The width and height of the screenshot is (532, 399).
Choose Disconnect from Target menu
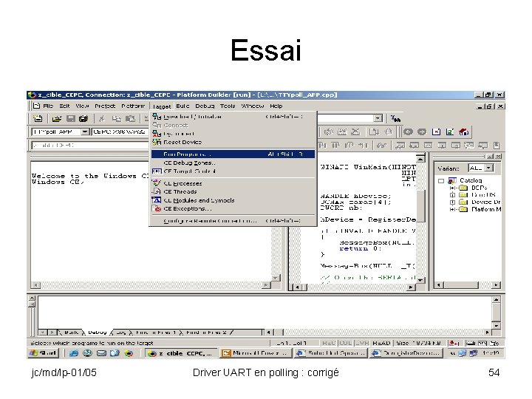pyautogui.click(x=233, y=134)
